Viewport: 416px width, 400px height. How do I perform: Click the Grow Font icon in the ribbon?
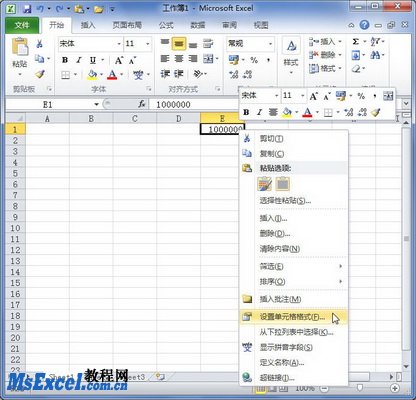[119, 60]
